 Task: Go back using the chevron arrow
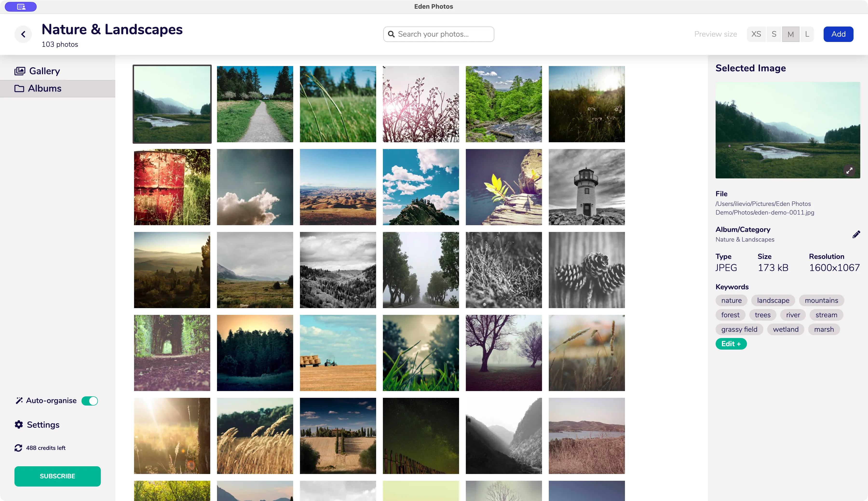tap(23, 34)
